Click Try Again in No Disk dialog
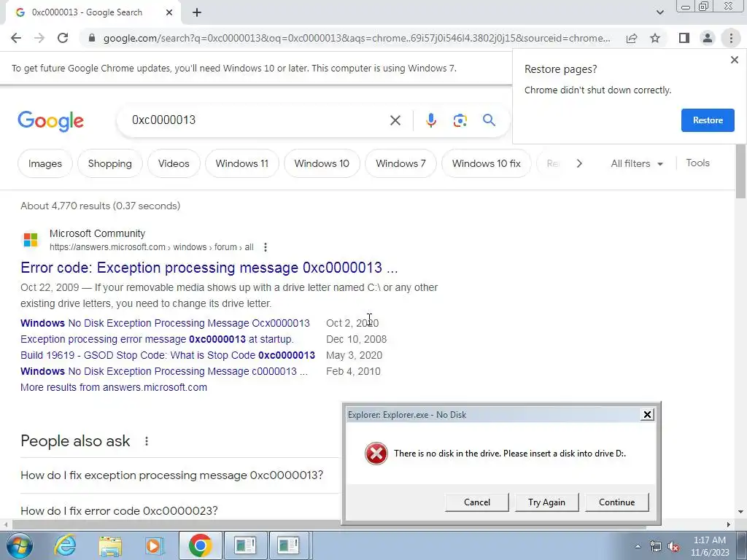Screen dimensions: 747x560 pos(546,502)
